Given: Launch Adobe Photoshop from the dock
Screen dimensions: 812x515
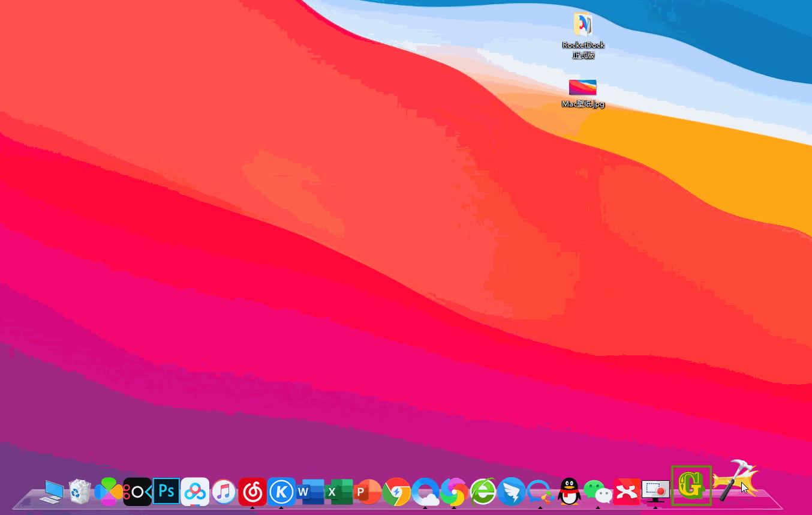Looking at the screenshot, I should 166,491.
